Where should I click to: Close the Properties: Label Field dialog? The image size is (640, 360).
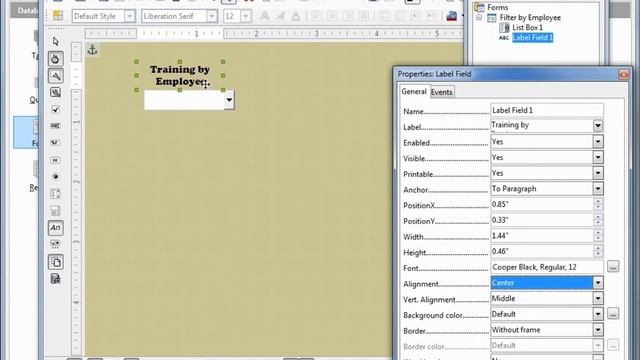click(x=623, y=74)
